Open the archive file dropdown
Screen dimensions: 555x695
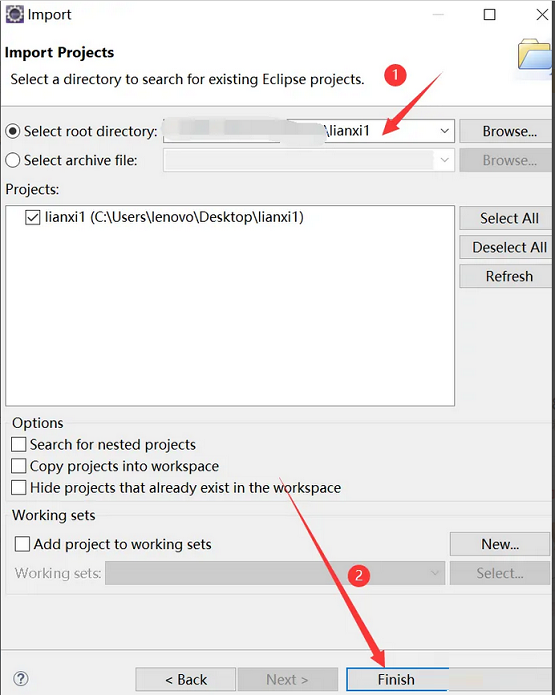point(444,160)
